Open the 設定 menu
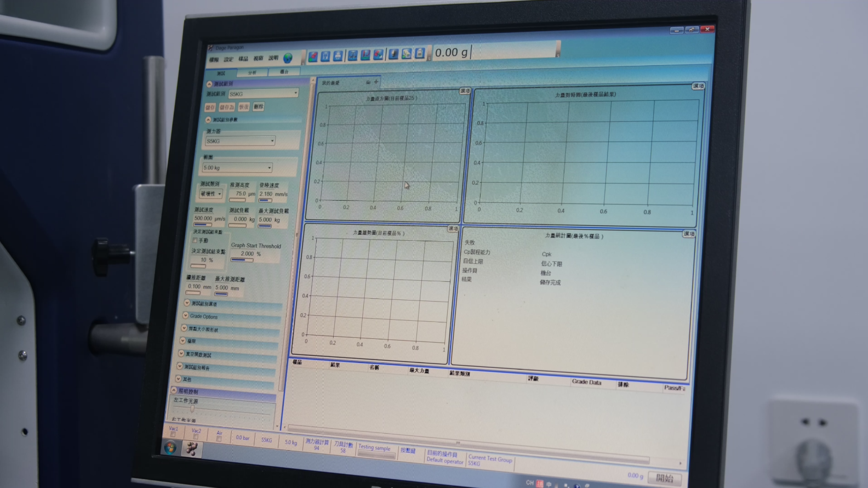The height and width of the screenshot is (488, 868). click(x=228, y=59)
